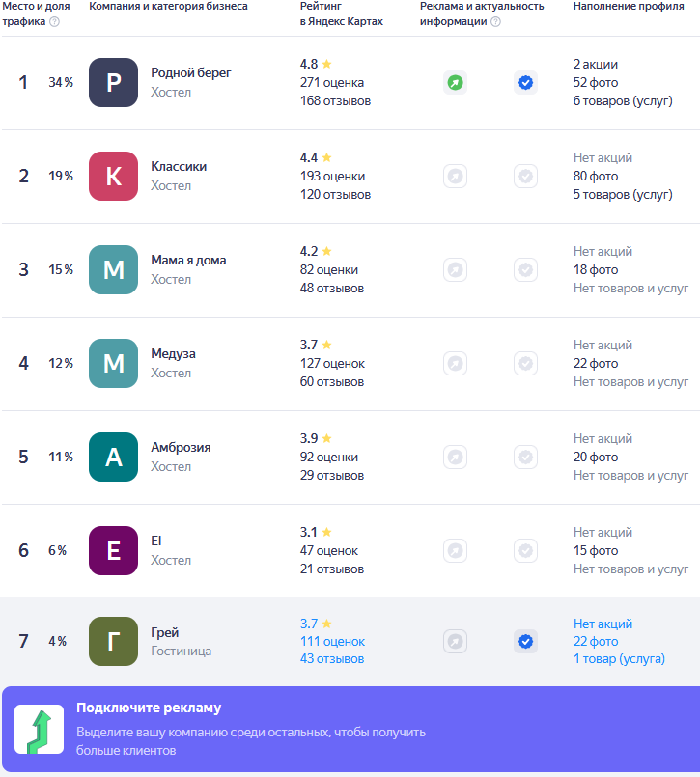The image size is (700, 777).
Task: Open the Медуза company name
Action: click(x=173, y=354)
